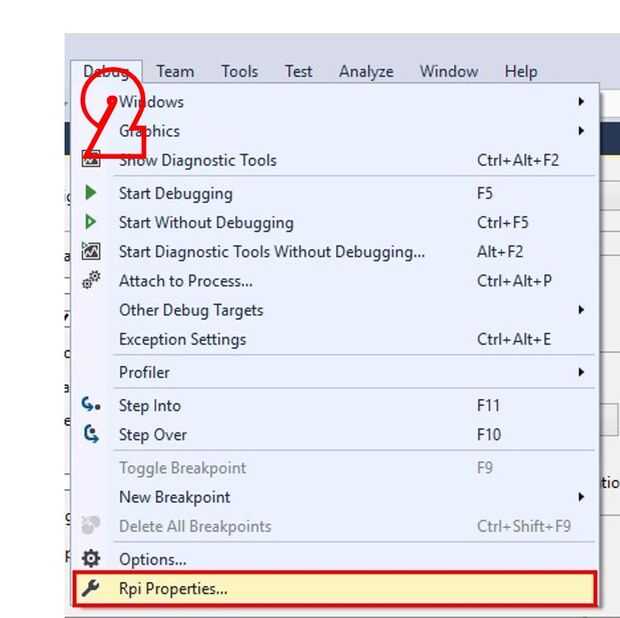Click the Start Diagnostic Tools Without Debugging icon
The width and height of the screenshot is (620, 618).
coord(91,252)
